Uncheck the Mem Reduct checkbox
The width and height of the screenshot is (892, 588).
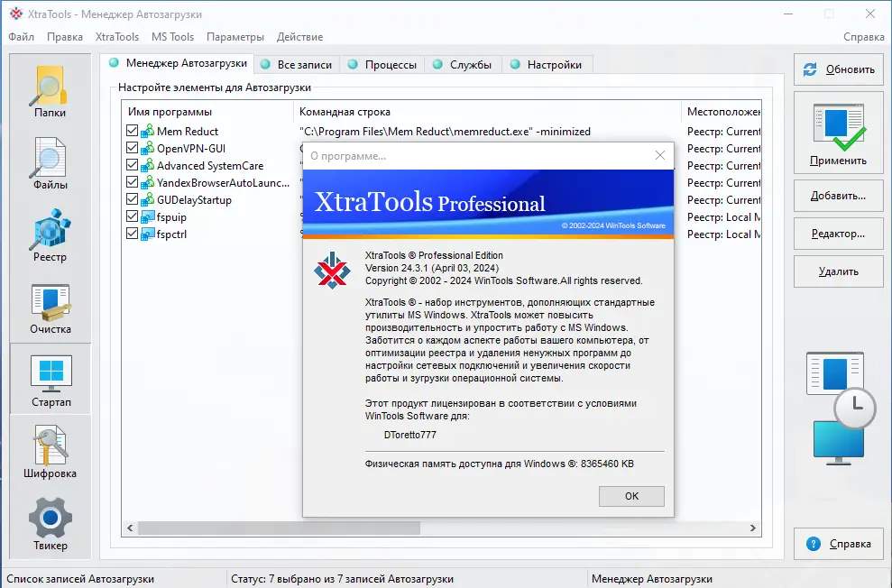(x=132, y=131)
